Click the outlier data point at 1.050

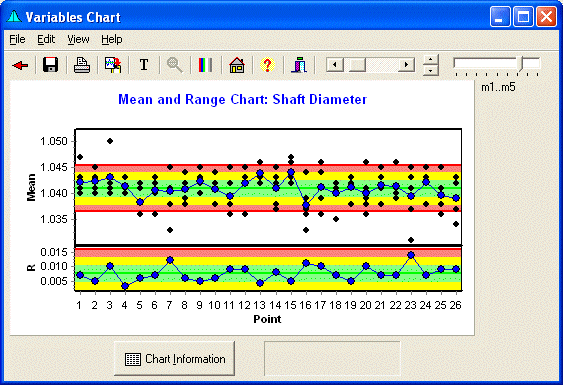[x=110, y=141]
